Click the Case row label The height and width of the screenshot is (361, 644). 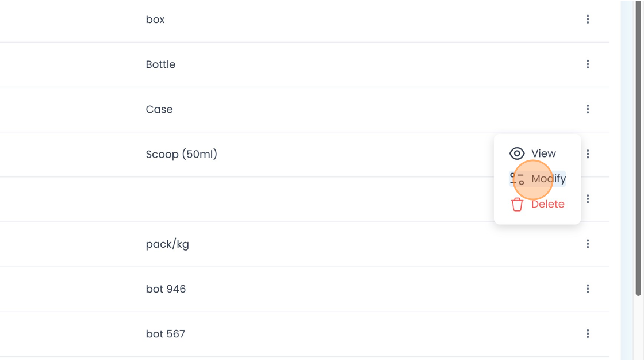tap(159, 109)
